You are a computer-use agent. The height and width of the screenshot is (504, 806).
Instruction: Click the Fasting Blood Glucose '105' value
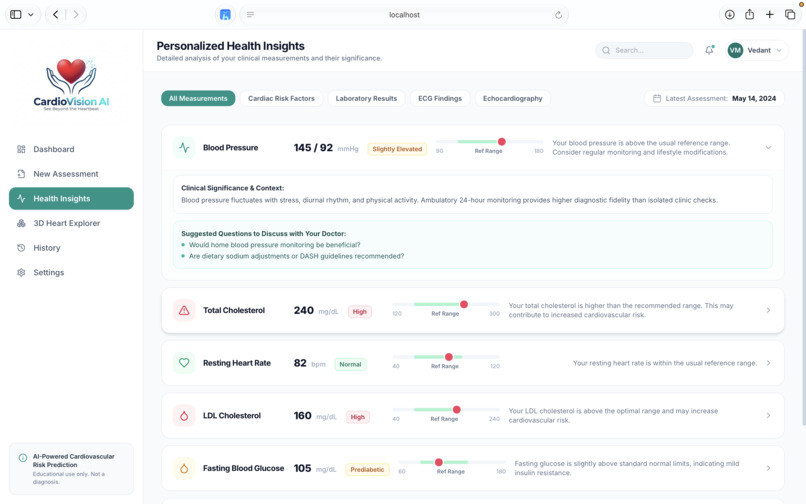[302, 469]
